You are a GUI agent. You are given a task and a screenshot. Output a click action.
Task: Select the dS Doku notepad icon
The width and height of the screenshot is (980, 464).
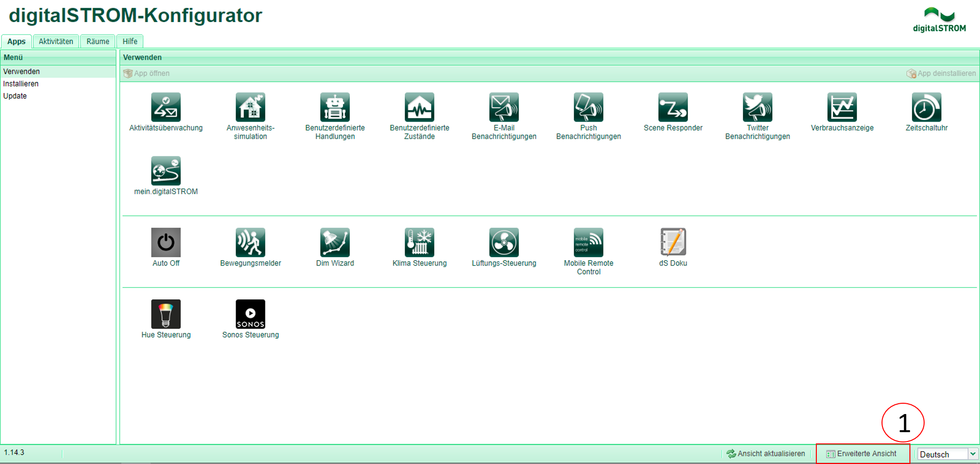[673, 242]
